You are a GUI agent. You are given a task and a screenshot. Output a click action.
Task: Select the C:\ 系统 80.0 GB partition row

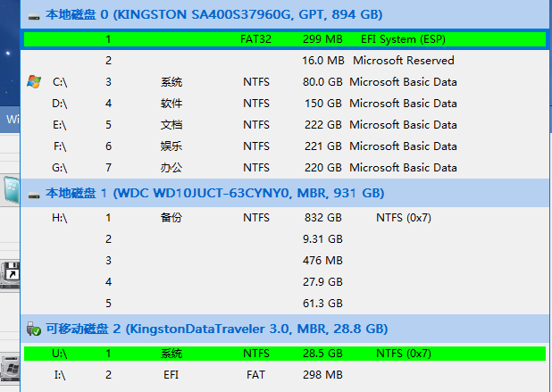tap(284, 81)
